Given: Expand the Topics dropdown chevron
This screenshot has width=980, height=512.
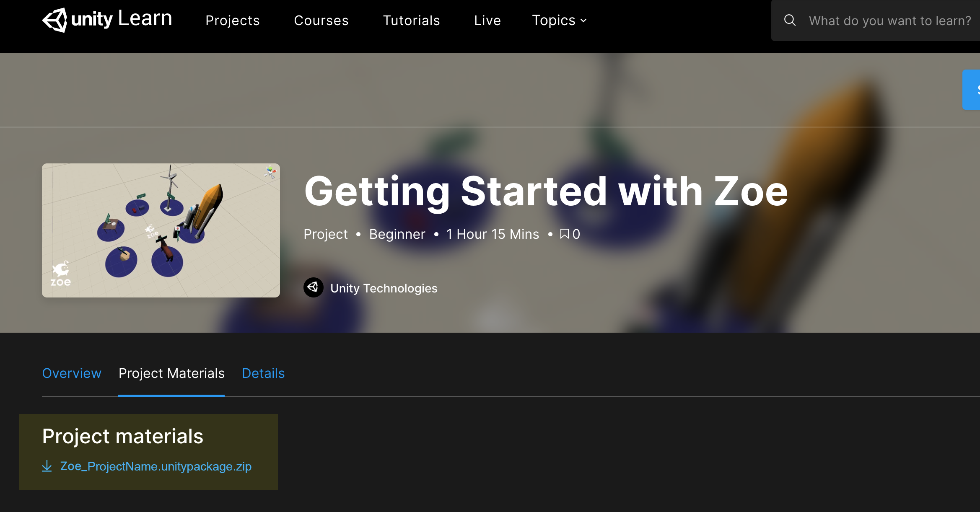Looking at the screenshot, I should click(583, 21).
